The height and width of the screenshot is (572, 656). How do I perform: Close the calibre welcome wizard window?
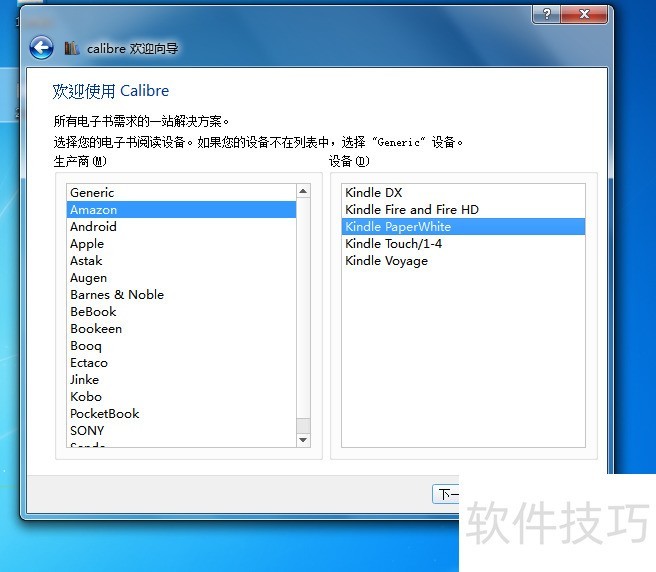click(584, 15)
